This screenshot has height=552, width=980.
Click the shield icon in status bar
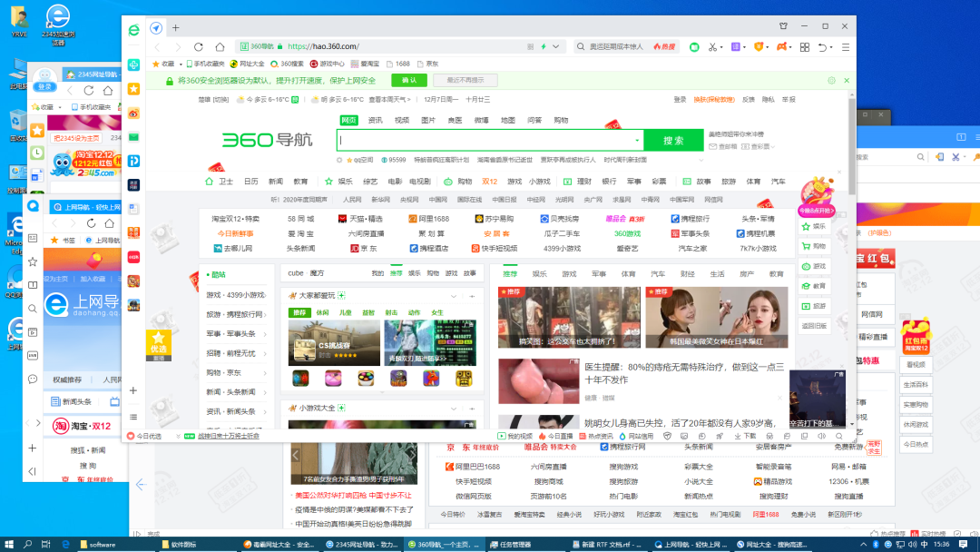point(667,437)
